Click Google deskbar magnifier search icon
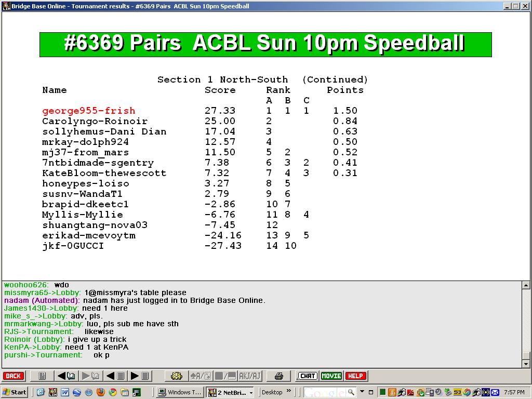 351,392
